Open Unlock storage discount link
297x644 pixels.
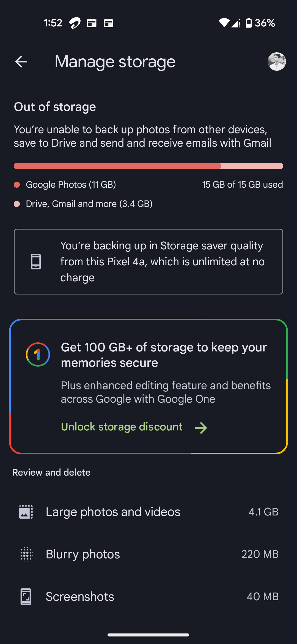(122, 427)
